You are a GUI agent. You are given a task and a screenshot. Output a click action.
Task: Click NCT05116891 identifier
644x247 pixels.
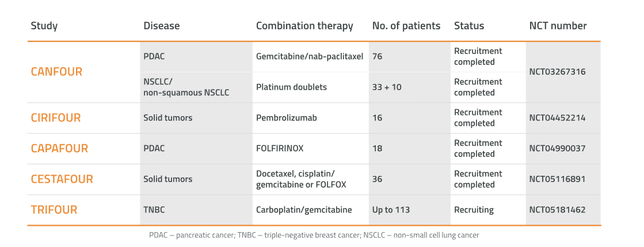(x=557, y=179)
